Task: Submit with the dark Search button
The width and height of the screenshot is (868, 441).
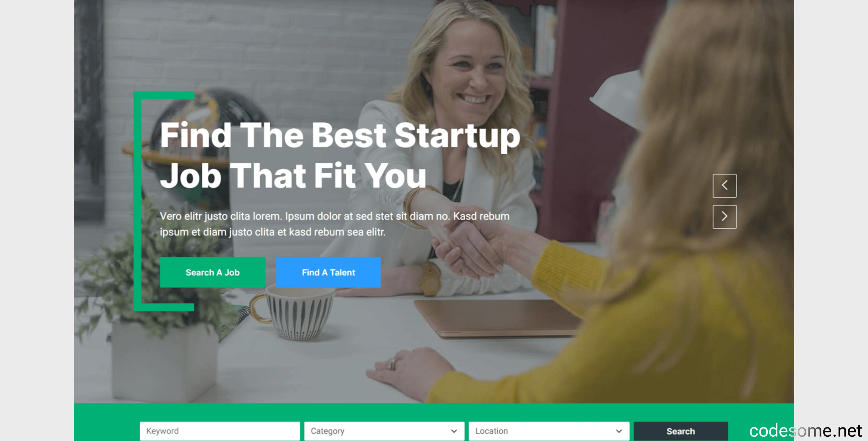Action: pos(681,431)
